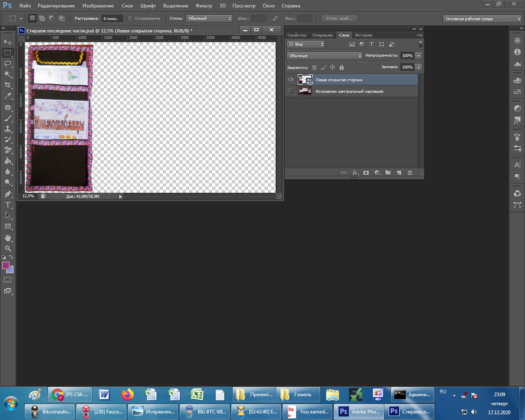Select the Dodge tool
Screen dimensions: 525x420
[8, 182]
